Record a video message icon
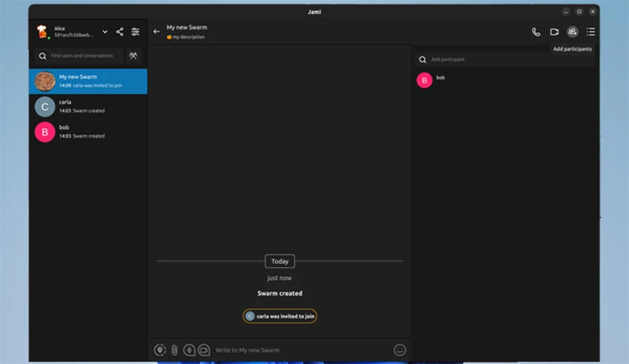 click(204, 350)
